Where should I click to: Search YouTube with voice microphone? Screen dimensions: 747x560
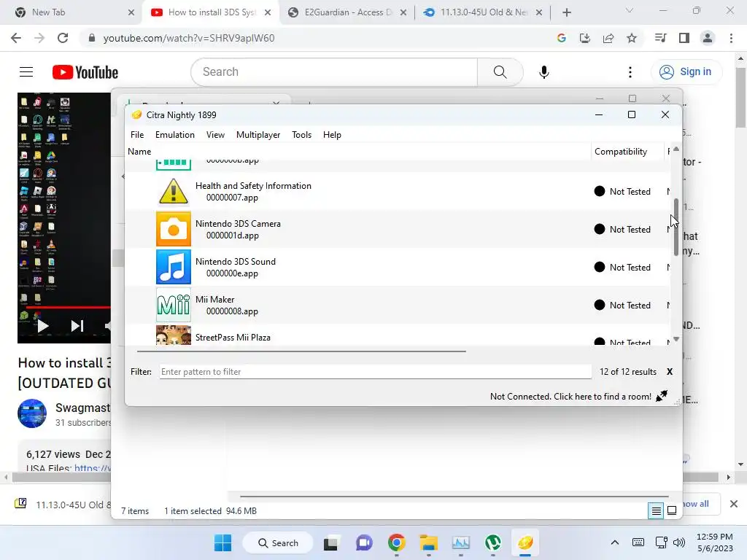[543, 72]
